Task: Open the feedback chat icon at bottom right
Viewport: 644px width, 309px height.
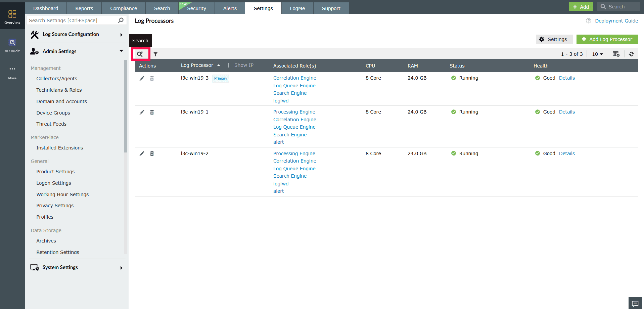Action: (x=635, y=303)
